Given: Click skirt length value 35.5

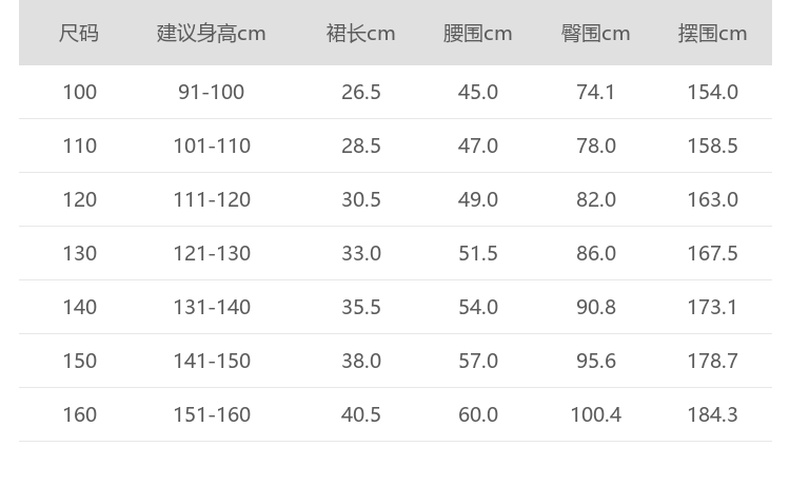Looking at the screenshot, I should pyautogui.click(x=361, y=307).
